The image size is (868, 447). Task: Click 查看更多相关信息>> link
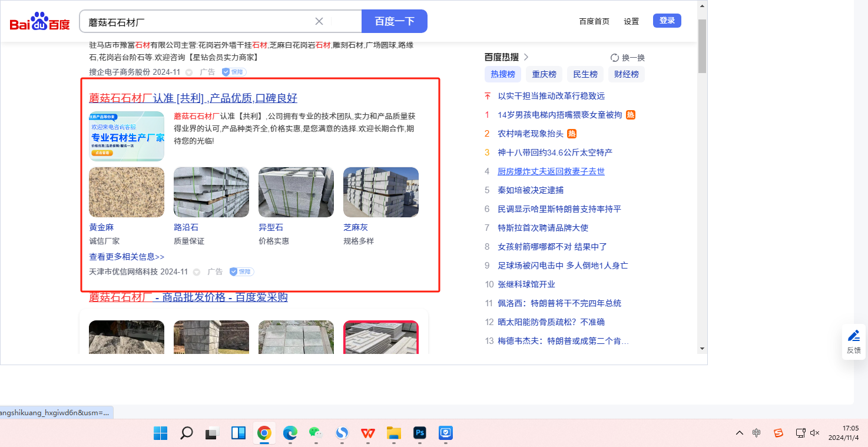pos(127,257)
